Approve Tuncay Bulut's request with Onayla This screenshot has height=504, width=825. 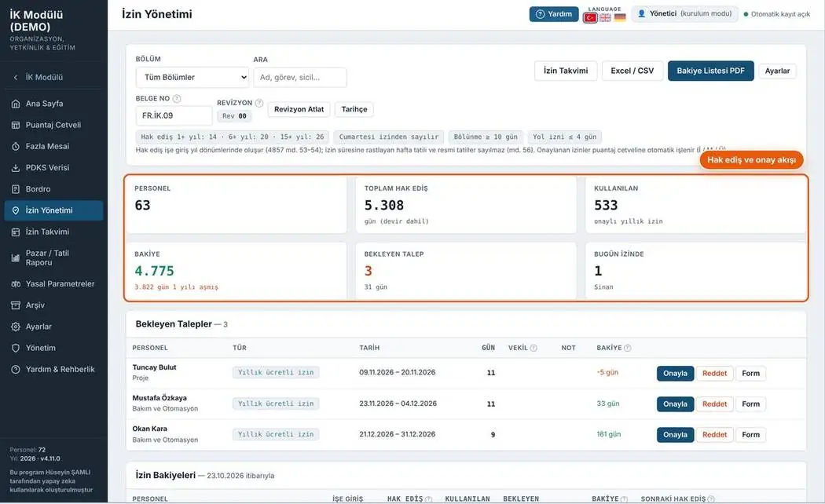click(x=675, y=373)
